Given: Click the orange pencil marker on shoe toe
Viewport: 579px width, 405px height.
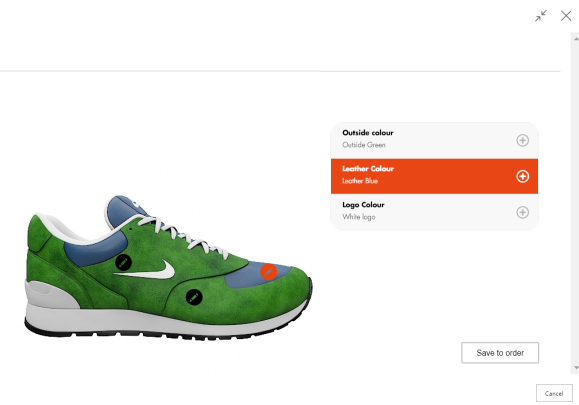Looking at the screenshot, I should point(268,272).
